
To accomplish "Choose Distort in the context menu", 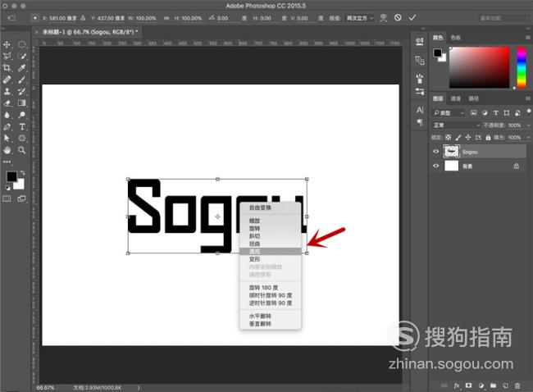I will click(271, 244).
